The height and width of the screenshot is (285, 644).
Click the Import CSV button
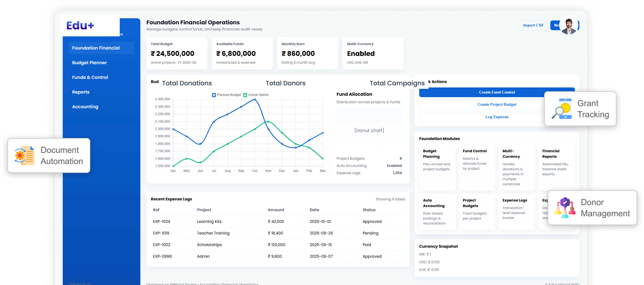coord(533,25)
